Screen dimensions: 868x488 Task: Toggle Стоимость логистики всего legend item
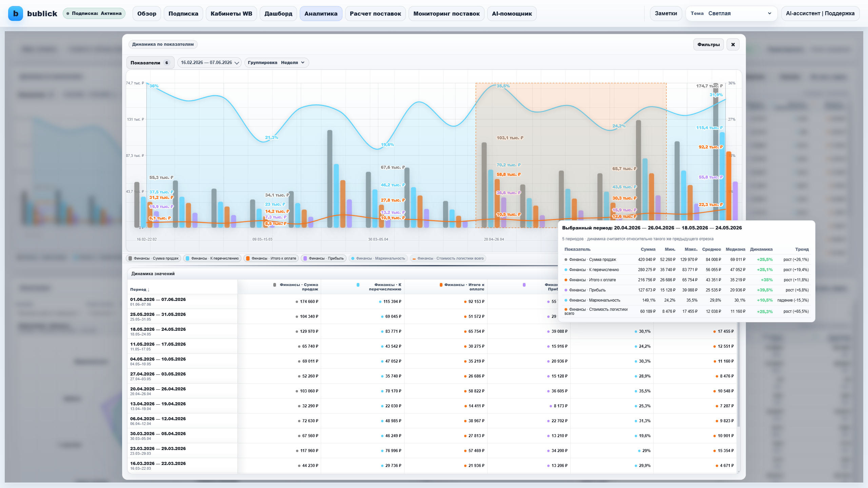pos(448,258)
